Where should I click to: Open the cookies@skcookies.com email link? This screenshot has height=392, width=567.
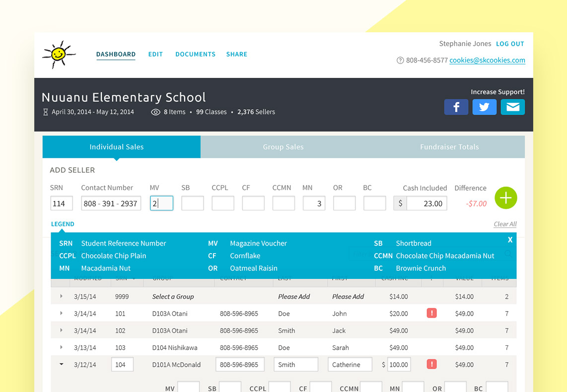tap(487, 61)
